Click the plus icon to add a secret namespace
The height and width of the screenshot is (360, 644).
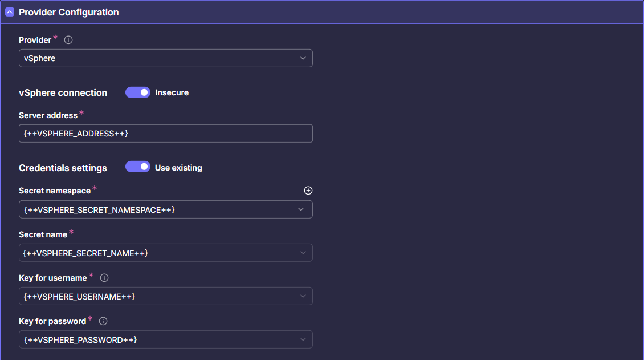click(308, 190)
